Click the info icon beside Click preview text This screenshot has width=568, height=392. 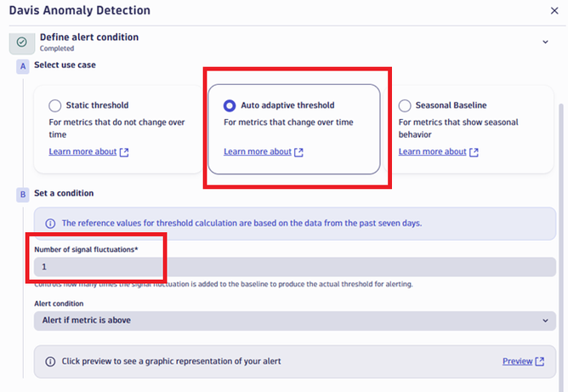[50, 361]
